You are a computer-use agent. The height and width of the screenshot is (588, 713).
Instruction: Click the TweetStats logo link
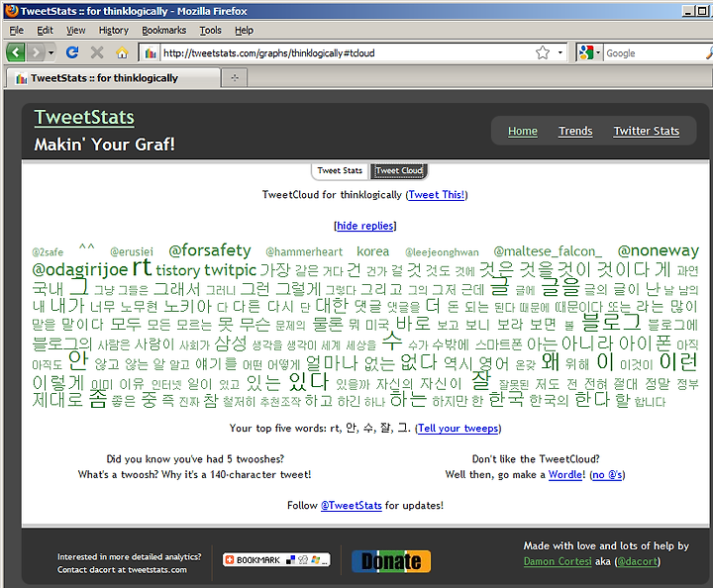[x=84, y=117]
